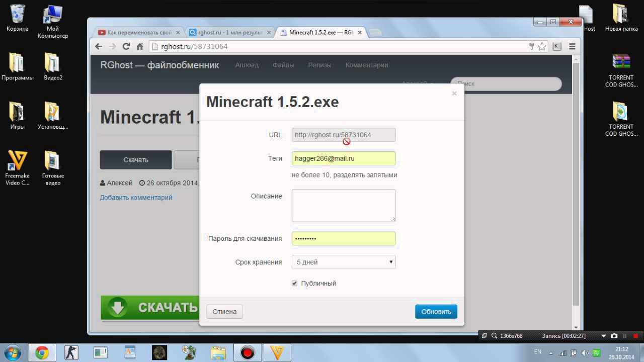Open Корзина on the desktop

[18, 18]
